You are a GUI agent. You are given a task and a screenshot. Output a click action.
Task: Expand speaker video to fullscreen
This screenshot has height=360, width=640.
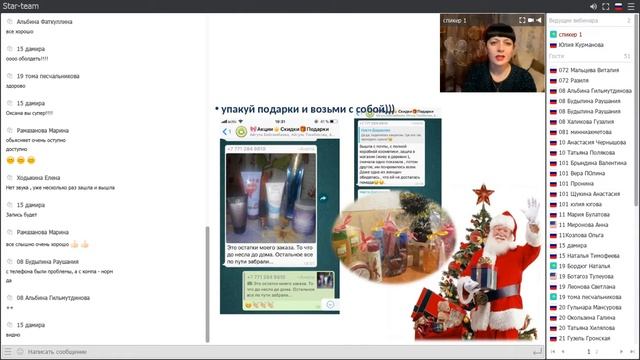[x=522, y=20]
